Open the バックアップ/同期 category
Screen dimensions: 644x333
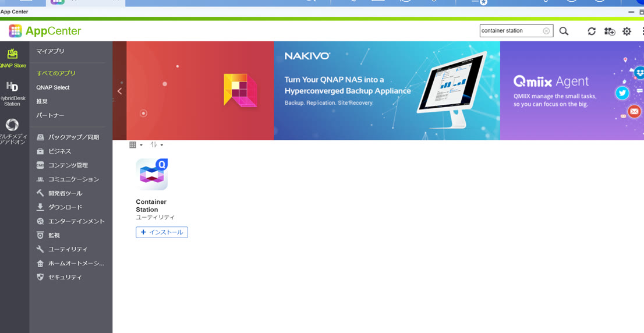(73, 137)
